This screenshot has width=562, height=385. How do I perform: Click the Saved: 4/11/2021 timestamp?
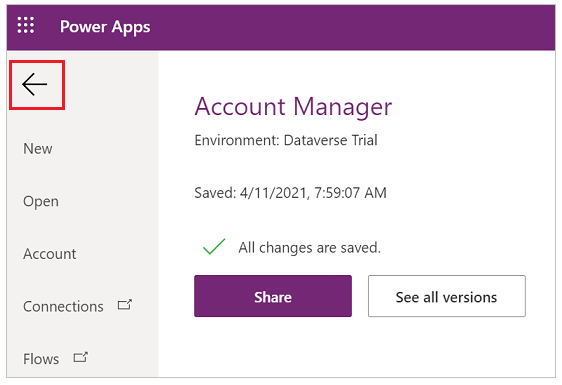(x=290, y=193)
